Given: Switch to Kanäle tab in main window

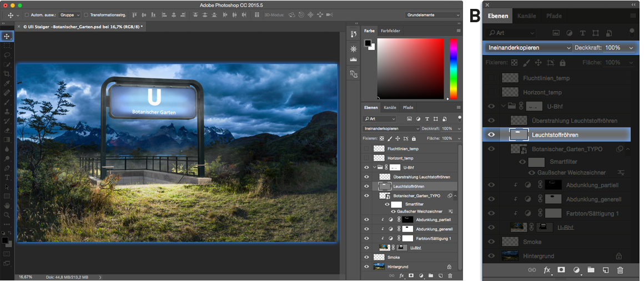Looking at the screenshot, I should (x=390, y=108).
